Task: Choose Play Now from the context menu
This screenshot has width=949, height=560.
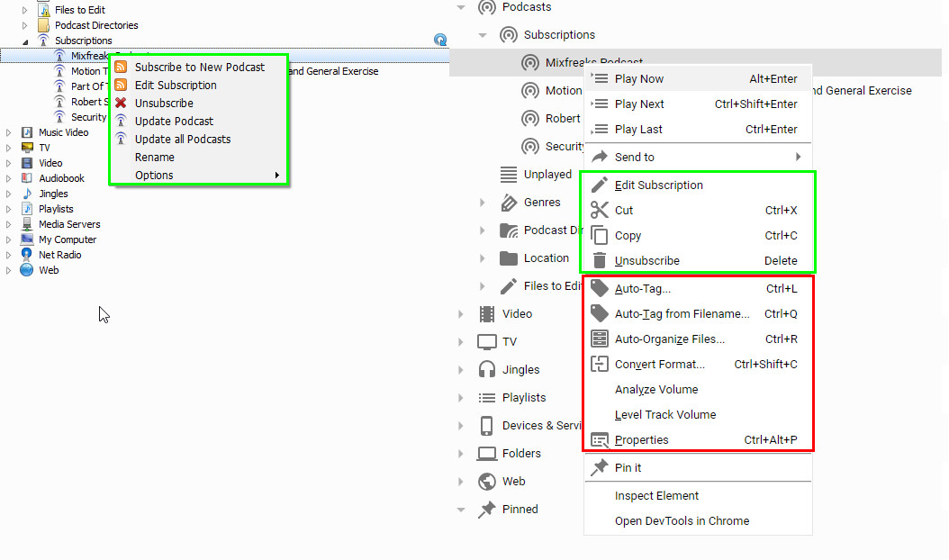Action: pyautogui.click(x=639, y=78)
